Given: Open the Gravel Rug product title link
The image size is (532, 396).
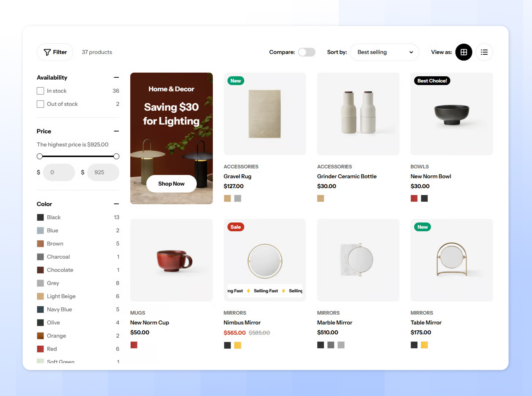Looking at the screenshot, I should click(237, 176).
